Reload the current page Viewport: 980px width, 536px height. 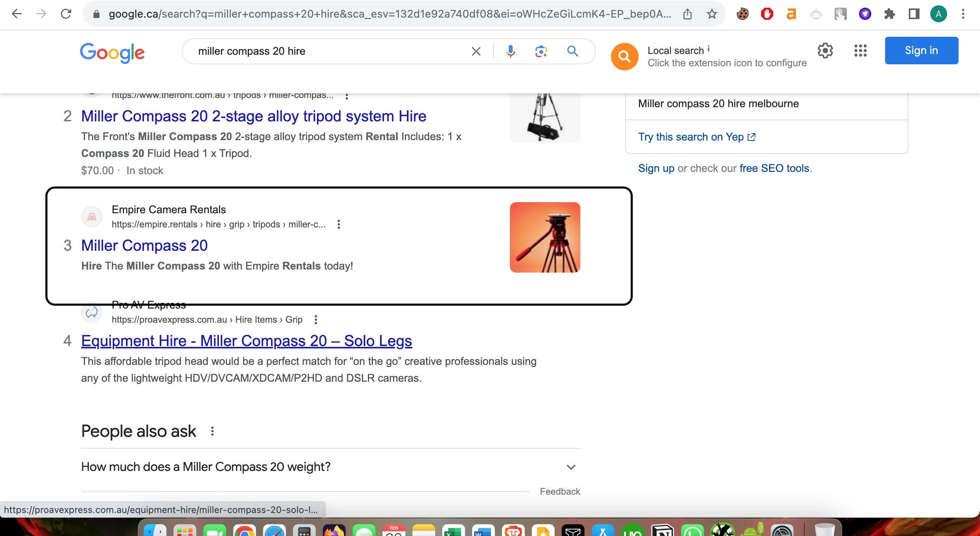coord(66,14)
